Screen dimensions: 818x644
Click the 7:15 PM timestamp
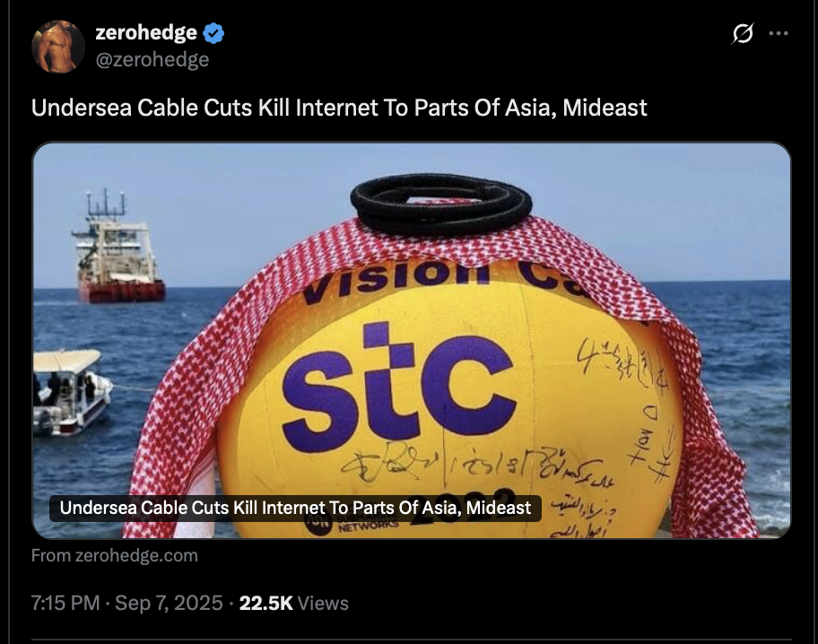65,603
